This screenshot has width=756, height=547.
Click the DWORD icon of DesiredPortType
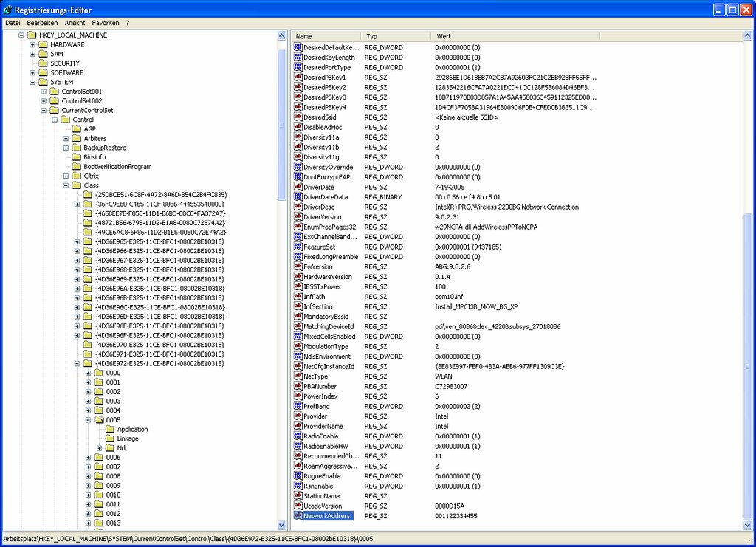coord(298,67)
